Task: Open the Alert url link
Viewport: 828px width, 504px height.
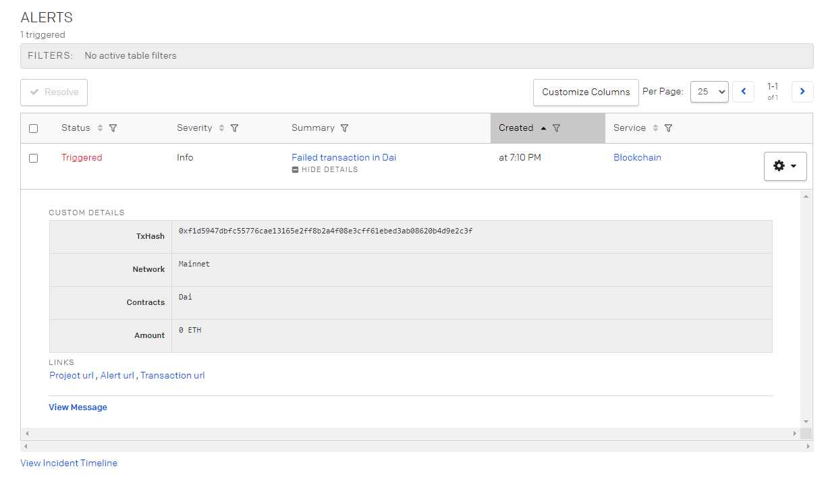Action: click(x=117, y=375)
